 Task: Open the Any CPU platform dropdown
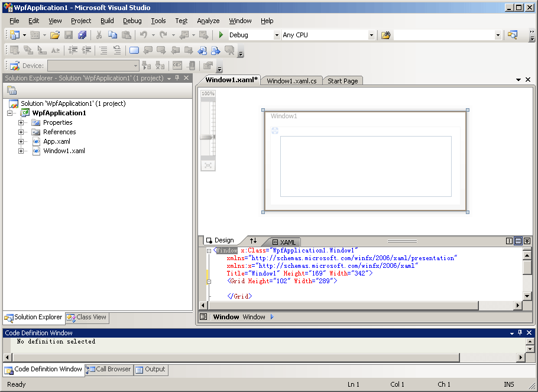(371, 35)
